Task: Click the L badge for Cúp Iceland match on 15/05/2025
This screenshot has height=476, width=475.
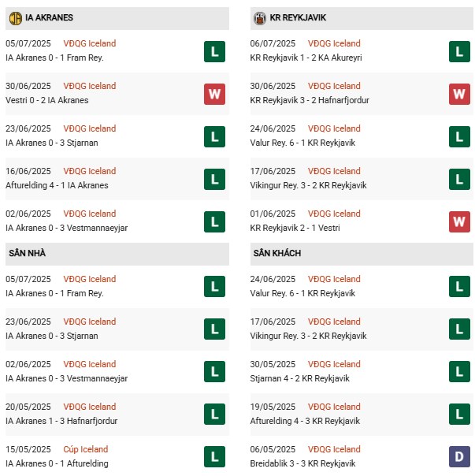Action: point(213,457)
